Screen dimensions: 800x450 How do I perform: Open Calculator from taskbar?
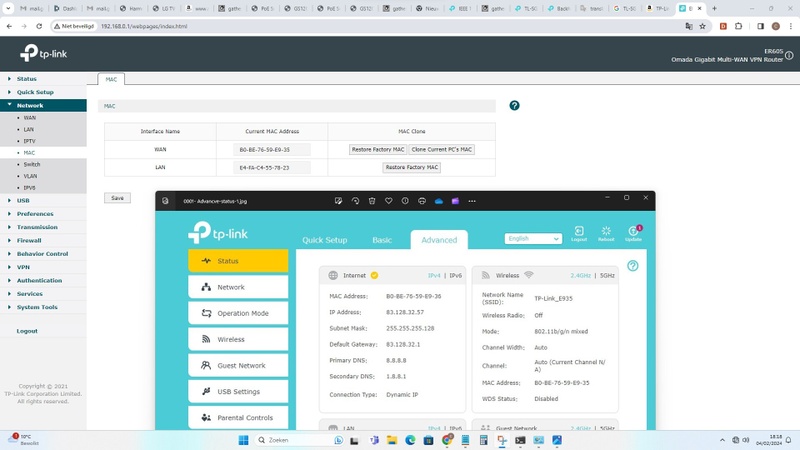tap(484, 440)
